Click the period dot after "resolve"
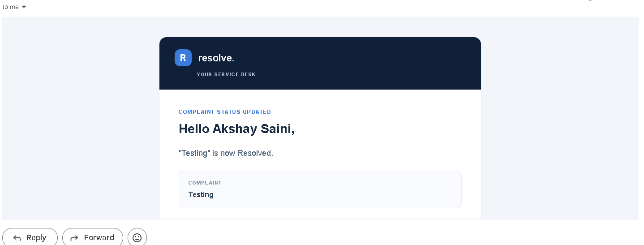This screenshot has width=644, height=245. tap(233, 61)
